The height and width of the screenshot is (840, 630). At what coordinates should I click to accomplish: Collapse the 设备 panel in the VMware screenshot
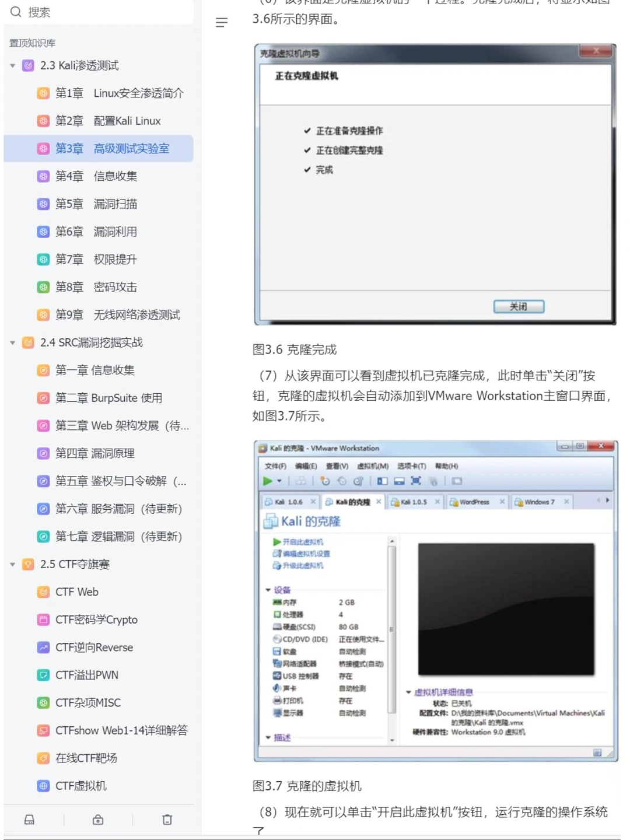[268, 590]
